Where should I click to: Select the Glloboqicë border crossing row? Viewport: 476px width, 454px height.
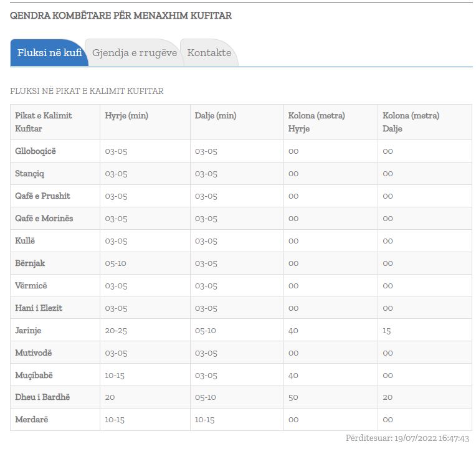point(36,151)
